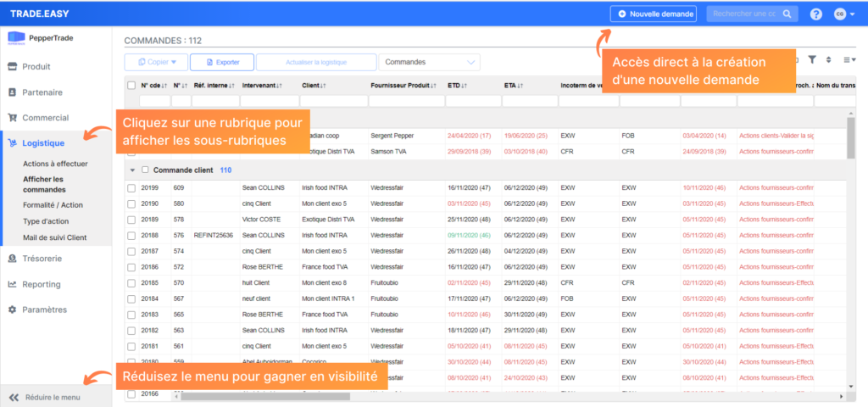Select checkbox for order 20190
The width and height of the screenshot is (868, 407).
pyautogui.click(x=131, y=203)
